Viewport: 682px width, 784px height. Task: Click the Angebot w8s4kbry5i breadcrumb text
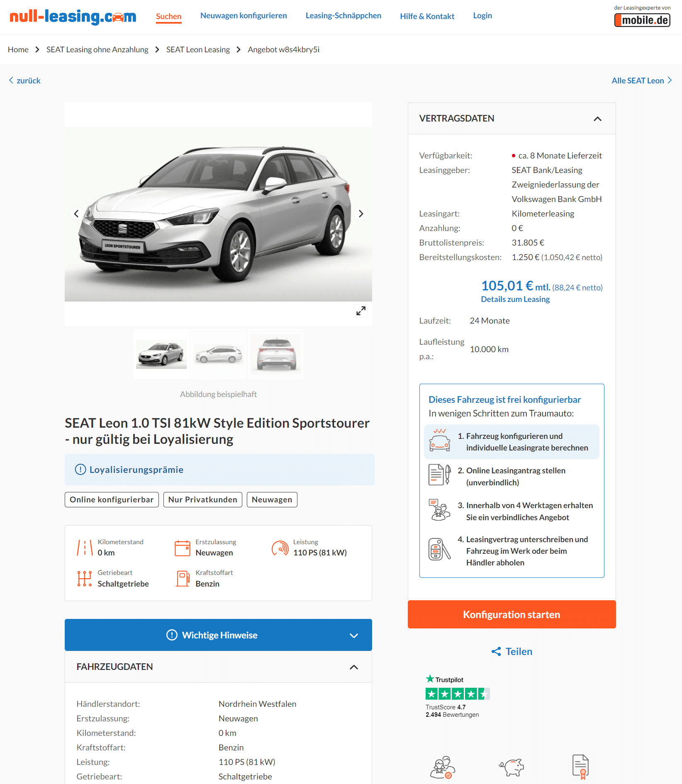(x=284, y=49)
